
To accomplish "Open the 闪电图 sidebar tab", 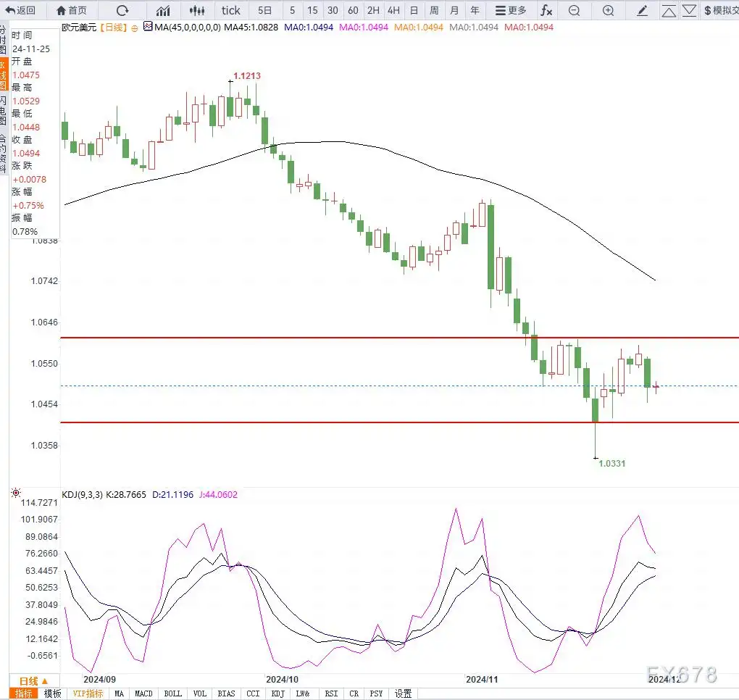I will click(x=4, y=110).
